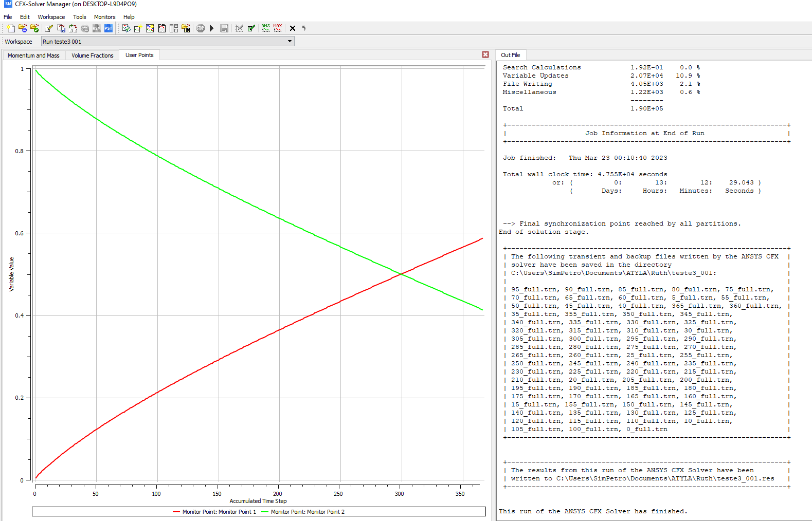Viewport: 812px width, 521px height.
Task: Switch to Volume Fractions tab
Action: click(x=93, y=55)
